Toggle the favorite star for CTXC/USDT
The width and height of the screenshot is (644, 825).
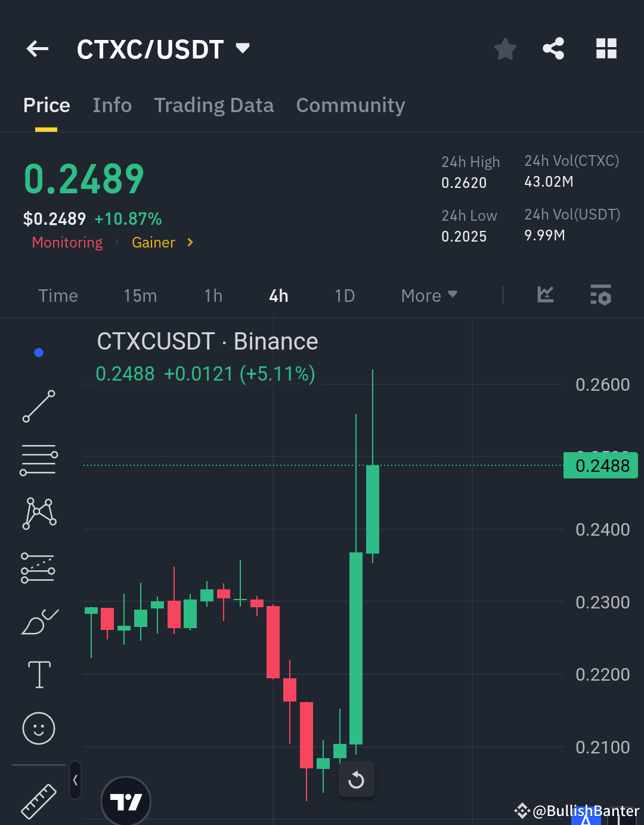505,49
